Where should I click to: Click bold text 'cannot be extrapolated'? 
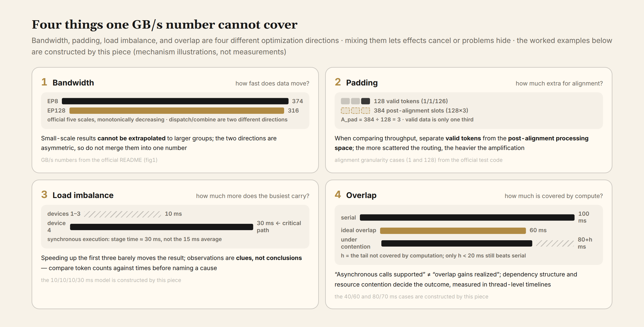(x=131, y=138)
